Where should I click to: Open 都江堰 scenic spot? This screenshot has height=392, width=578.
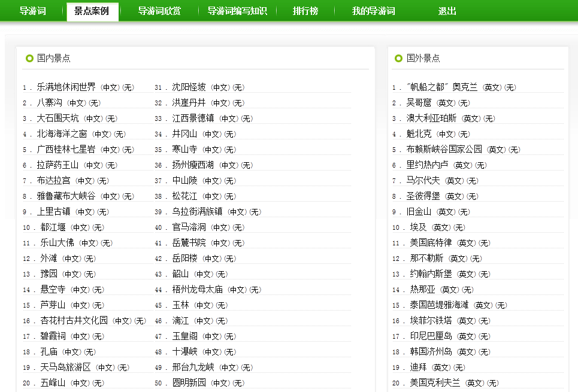(53, 227)
